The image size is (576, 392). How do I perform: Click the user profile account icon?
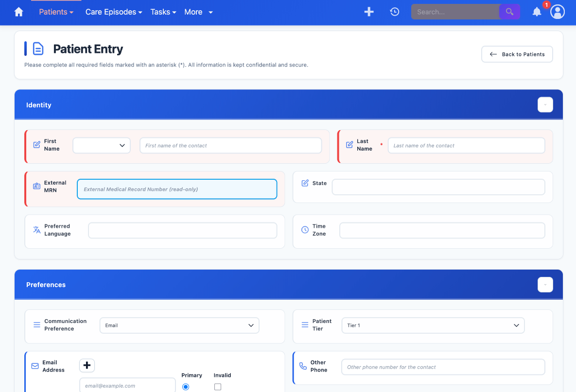coord(558,12)
